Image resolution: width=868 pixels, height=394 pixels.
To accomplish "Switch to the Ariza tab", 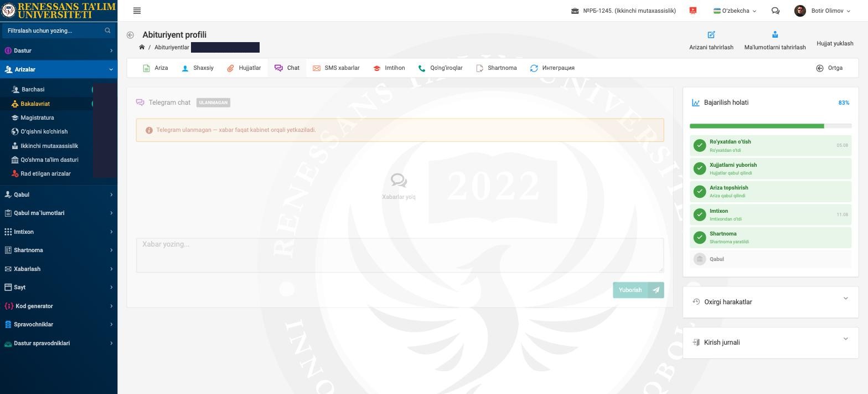I will tap(155, 68).
